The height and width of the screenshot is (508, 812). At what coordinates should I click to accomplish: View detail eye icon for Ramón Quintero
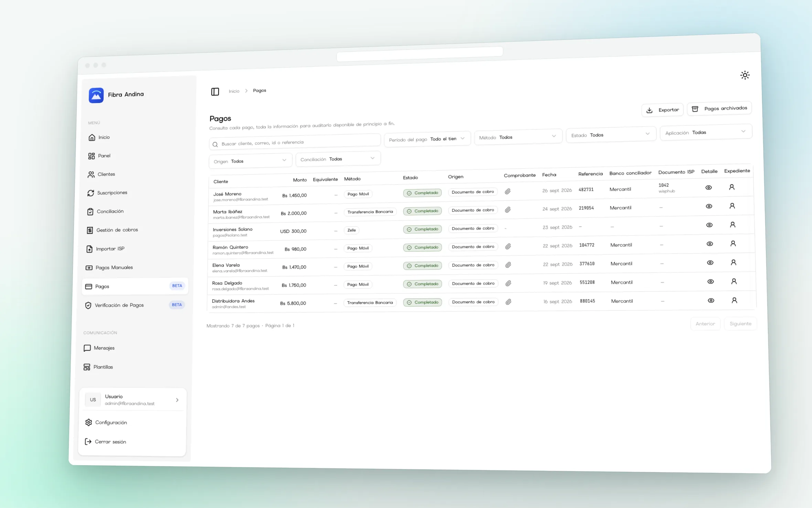(709, 244)
